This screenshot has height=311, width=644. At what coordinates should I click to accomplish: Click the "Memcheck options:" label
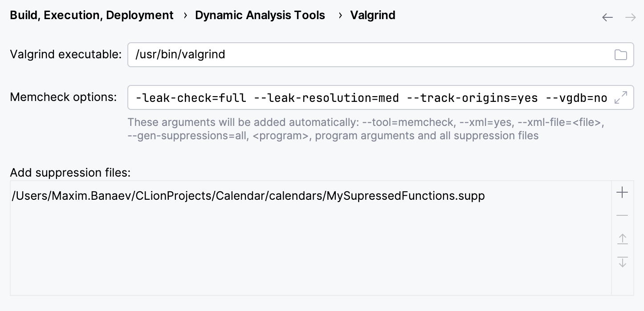point(63,97)
